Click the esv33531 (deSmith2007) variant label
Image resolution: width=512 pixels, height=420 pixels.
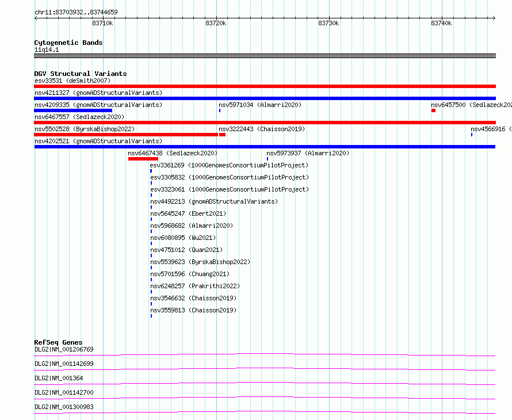pos(72,81)
